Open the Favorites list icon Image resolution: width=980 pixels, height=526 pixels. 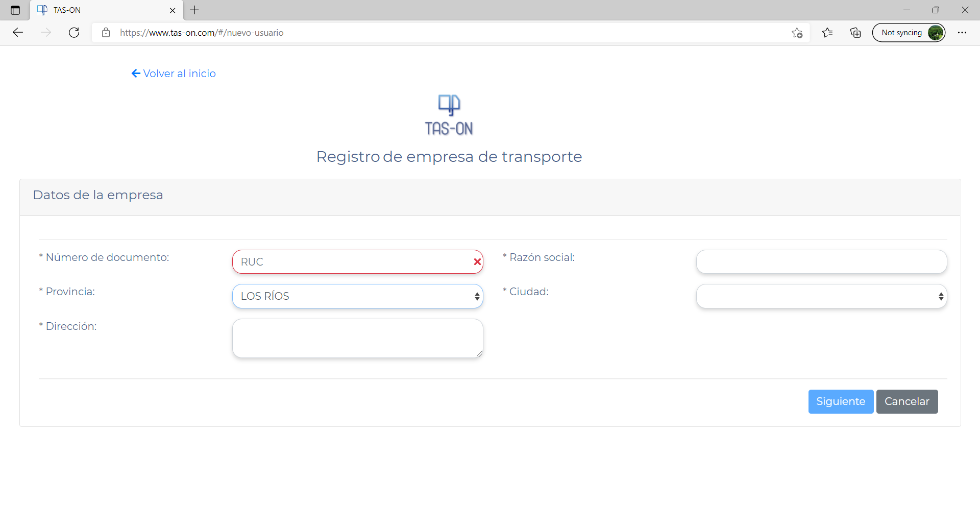tap(827, 33)
